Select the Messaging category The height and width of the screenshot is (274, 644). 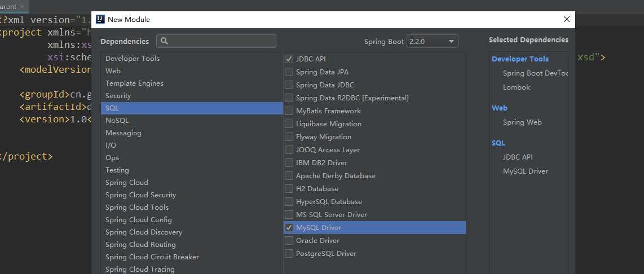(x=192, y=132)
